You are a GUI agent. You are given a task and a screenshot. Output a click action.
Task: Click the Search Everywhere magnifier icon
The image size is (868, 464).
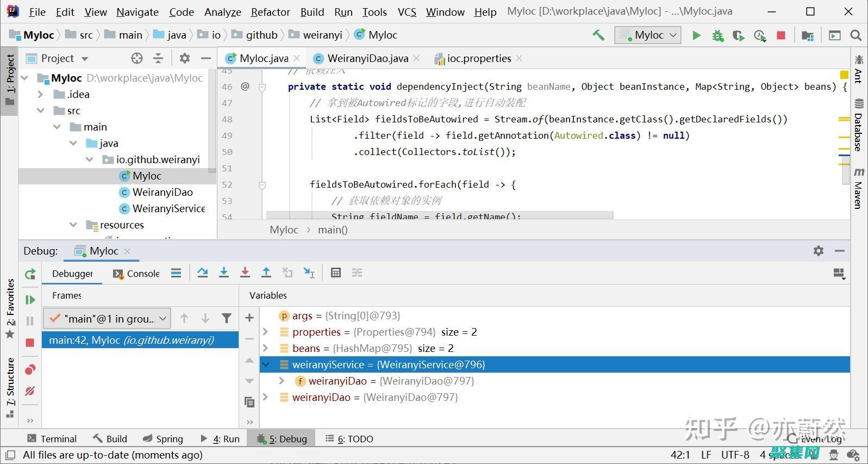855,35
